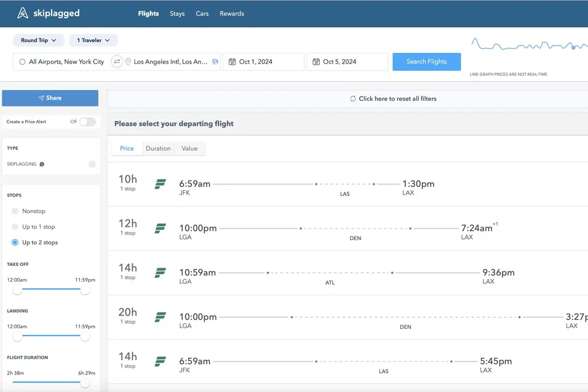Click the Skiplagged logo icon
The width and height of the screenshot is (588, 392).
click(x=23, y=13)
